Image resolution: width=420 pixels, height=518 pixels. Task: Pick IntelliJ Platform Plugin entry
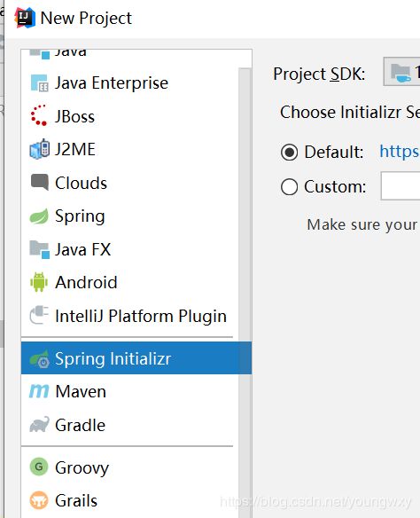[129, 316]
